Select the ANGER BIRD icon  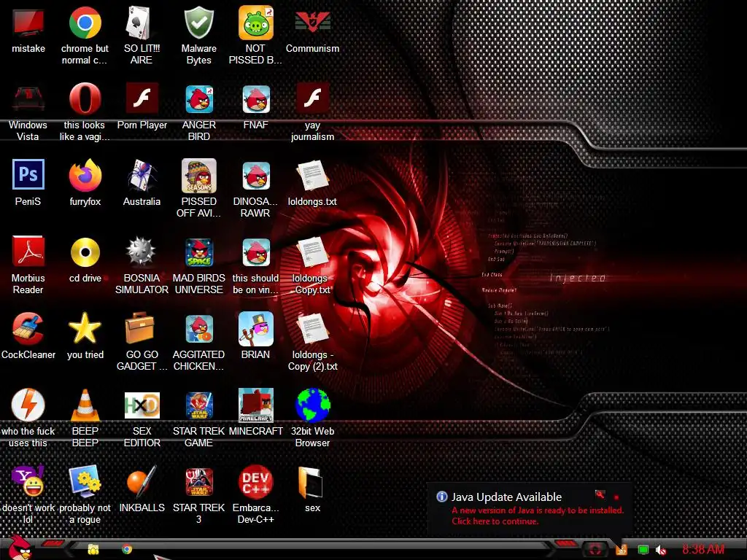(198, 99)
